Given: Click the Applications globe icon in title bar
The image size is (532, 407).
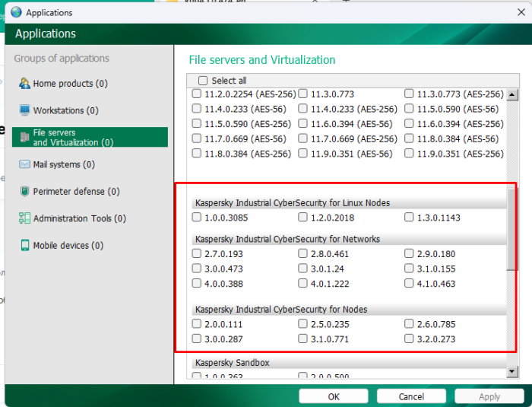Looking at the screenshot, I should click(16, 13).
